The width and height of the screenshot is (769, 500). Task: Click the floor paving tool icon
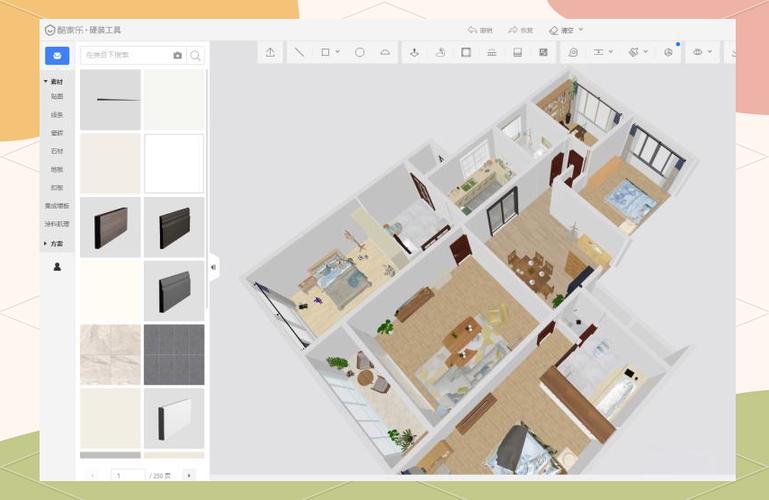coord(517,52)
